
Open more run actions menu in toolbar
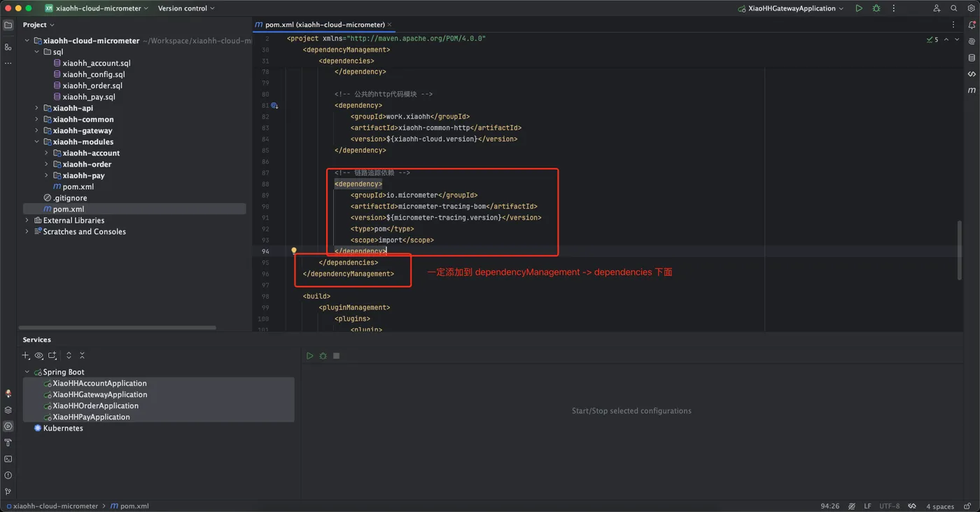point(893,8)
